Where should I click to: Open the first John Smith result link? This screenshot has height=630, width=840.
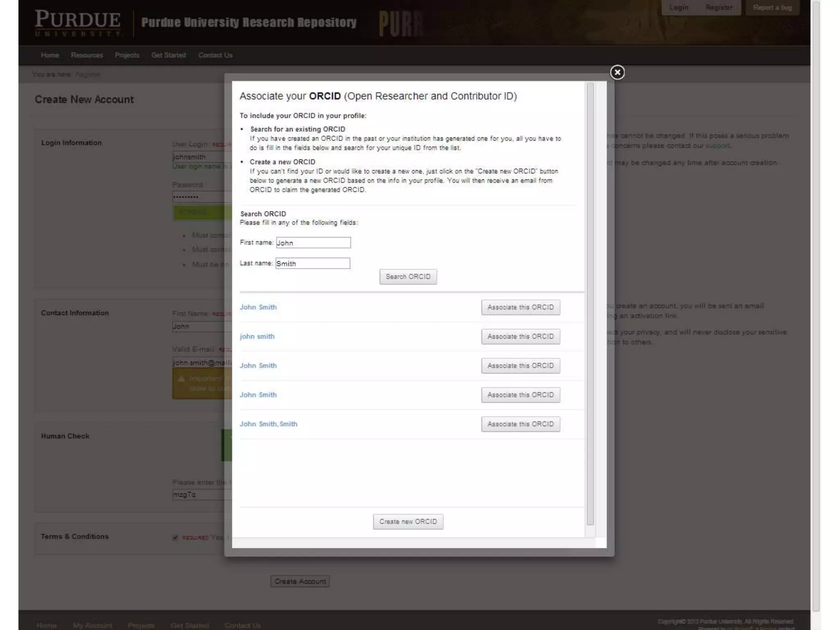click(x=258, y=307)
